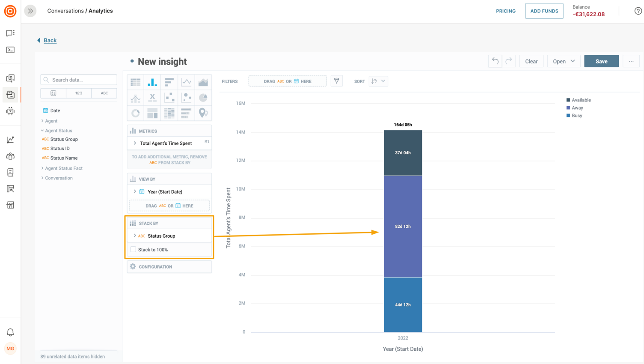Select the donut chart visualization

(136, 113)
